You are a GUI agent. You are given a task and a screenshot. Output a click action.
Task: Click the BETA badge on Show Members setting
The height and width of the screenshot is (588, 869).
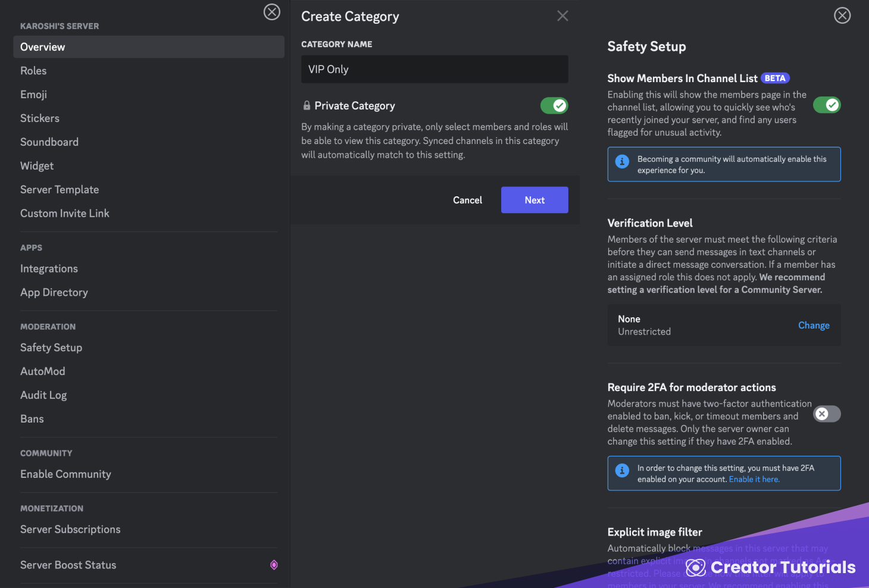click(775, 78)
